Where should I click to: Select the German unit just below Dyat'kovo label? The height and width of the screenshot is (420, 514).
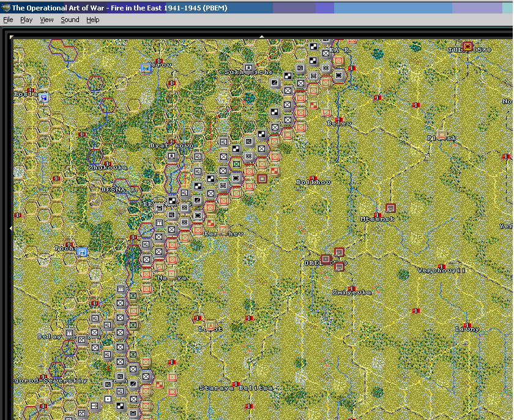[x=171, y=156]
